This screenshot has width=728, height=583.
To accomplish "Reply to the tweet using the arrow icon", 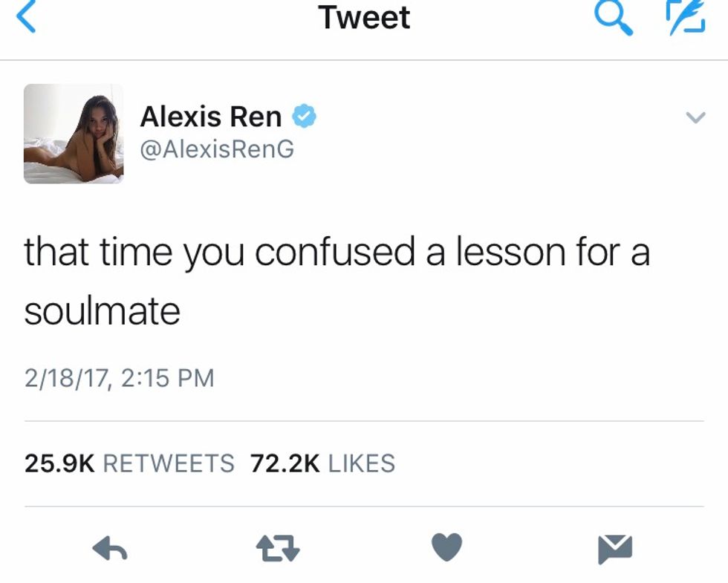I will click(x=110, y=548).
